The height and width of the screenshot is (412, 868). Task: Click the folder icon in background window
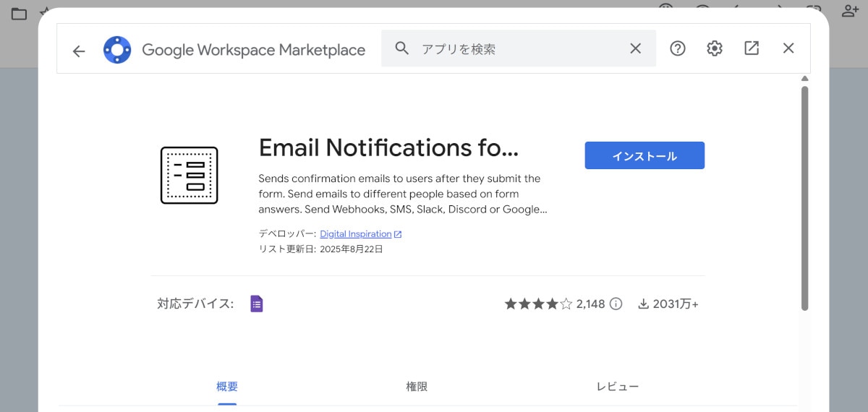tap(19, 13)
